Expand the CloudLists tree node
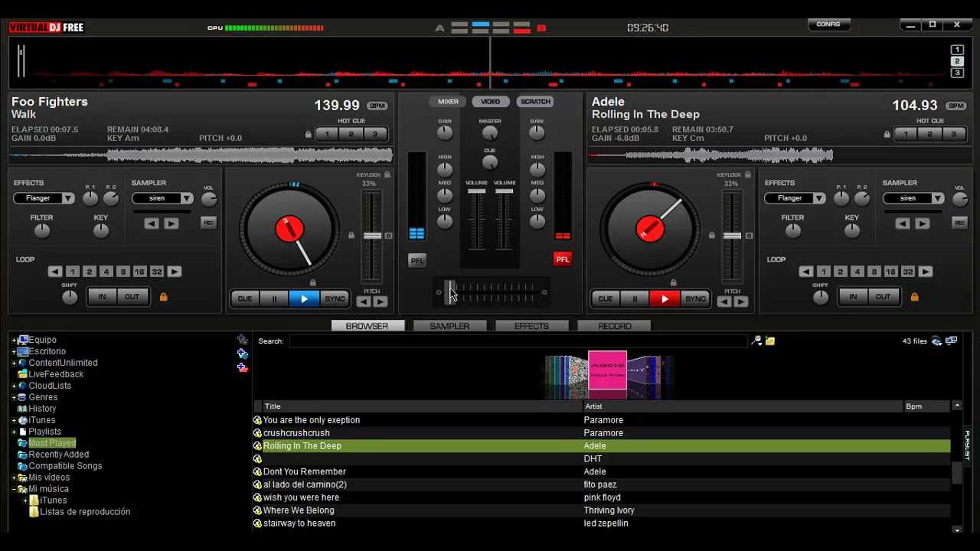Viewport: 980px width, 551px height. point(14,386)
